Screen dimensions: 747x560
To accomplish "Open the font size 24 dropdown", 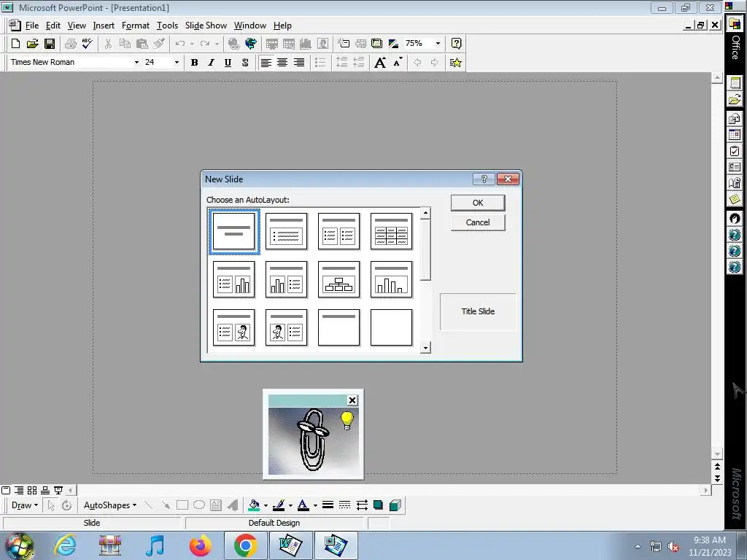I will tap(177, 63).
